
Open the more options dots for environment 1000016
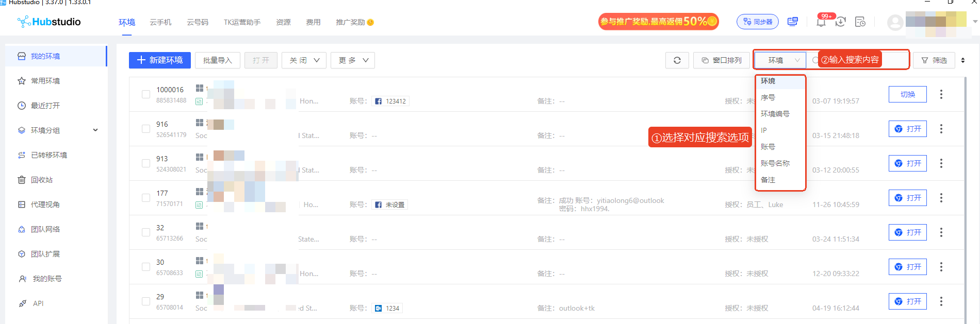941,94
